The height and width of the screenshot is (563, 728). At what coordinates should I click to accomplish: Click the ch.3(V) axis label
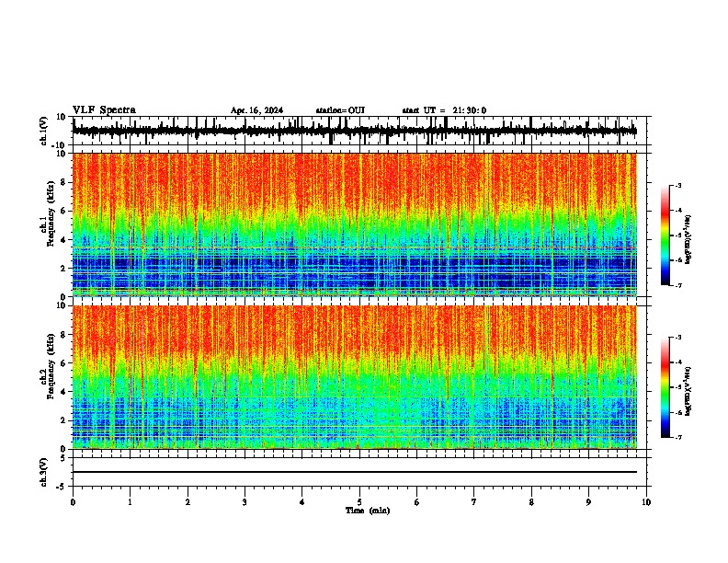44,472
